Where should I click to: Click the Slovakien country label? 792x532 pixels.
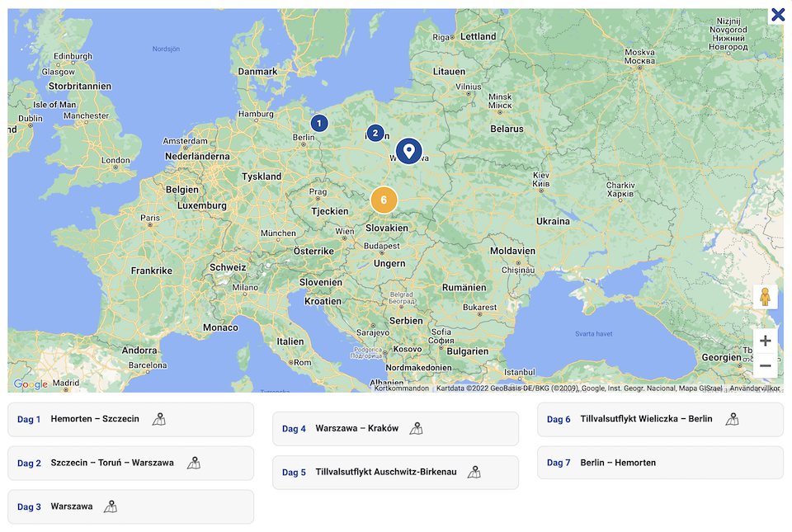387,228
